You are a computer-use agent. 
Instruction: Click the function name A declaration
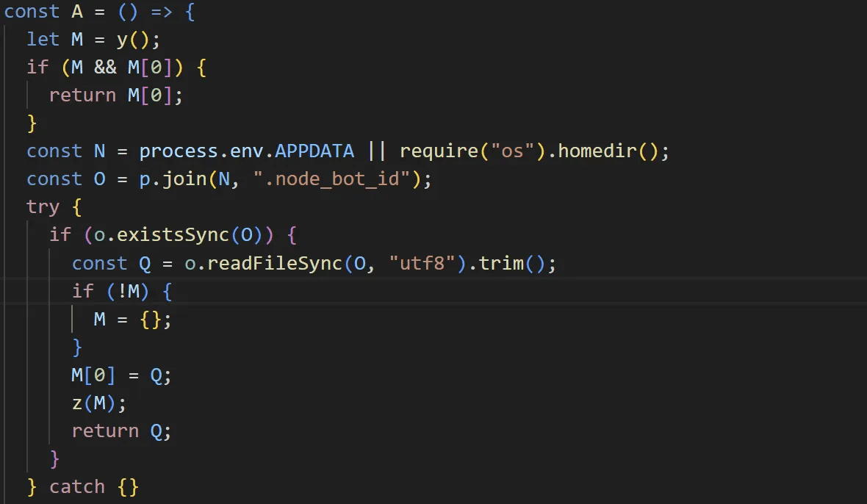(x=77, y=11)
